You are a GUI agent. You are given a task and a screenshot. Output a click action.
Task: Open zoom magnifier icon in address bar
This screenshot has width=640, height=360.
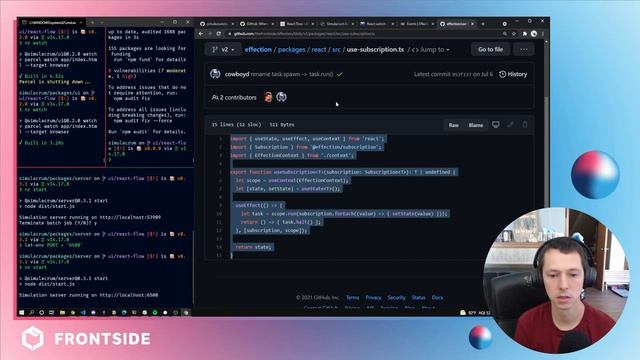click(505, 34)
